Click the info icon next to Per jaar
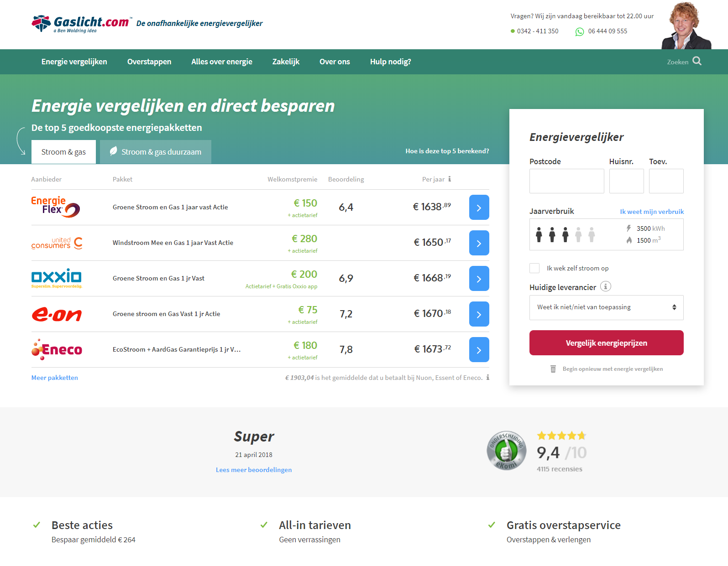Screen dimensions: 728x566 [x=450, y=179]
